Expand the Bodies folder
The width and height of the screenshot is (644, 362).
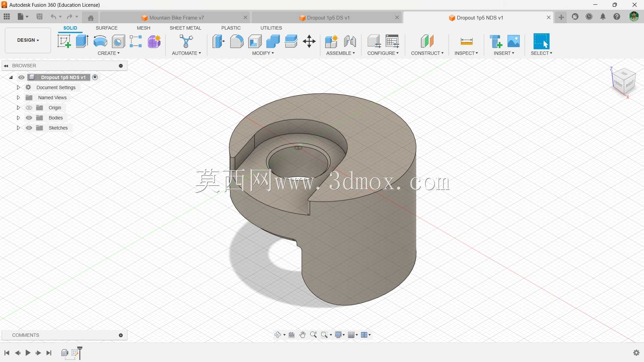18,118
